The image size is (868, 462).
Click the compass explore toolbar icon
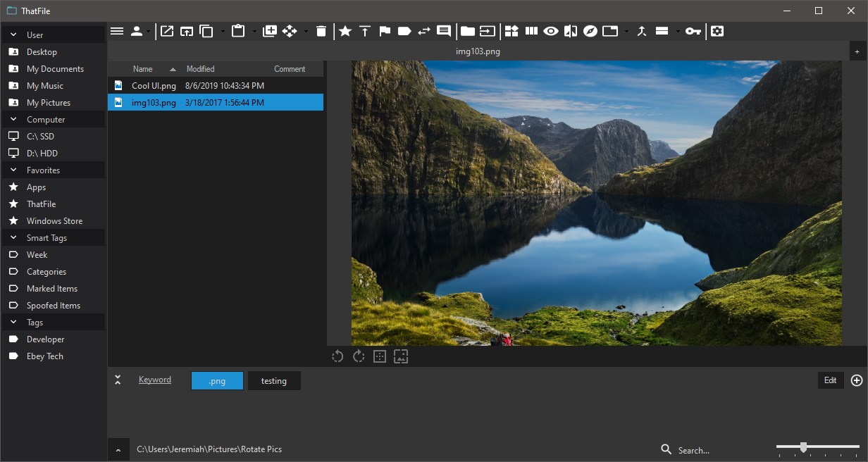[590, 31]
